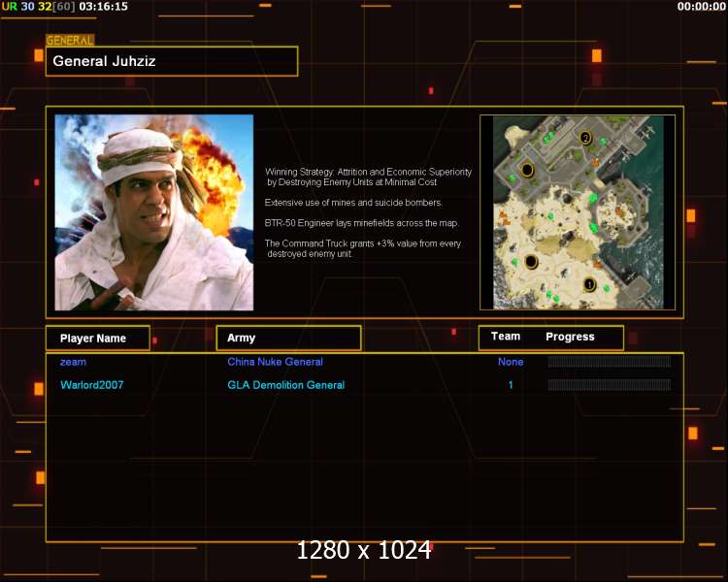
Task: Click start position 2 marker on map
Action: 585,138
